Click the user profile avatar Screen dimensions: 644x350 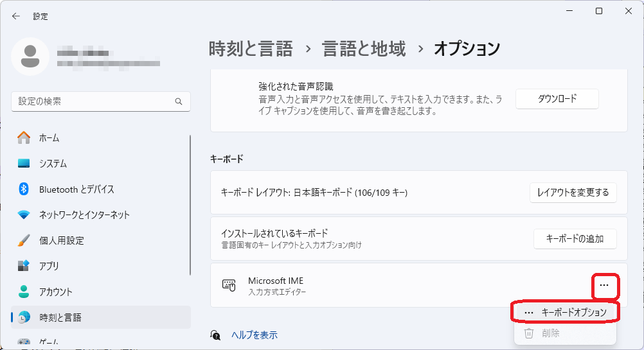click(x=30, y=57)
